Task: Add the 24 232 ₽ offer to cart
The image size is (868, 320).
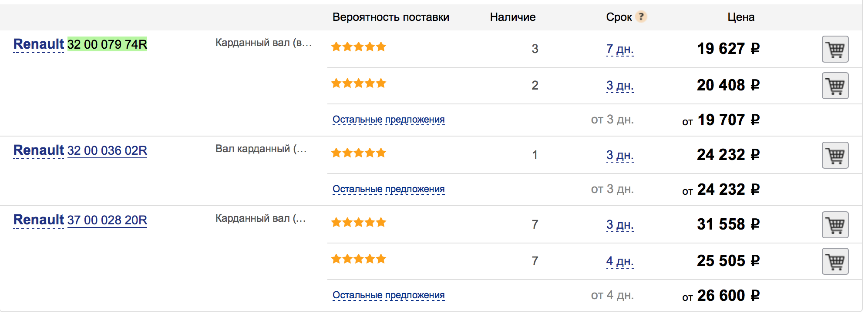Action: (x=835, y=155)
